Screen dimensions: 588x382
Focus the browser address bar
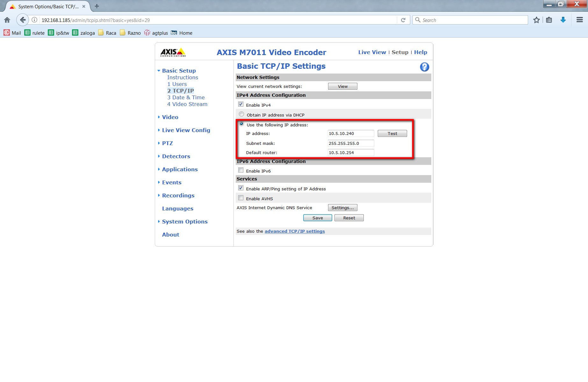coord(218,20)
